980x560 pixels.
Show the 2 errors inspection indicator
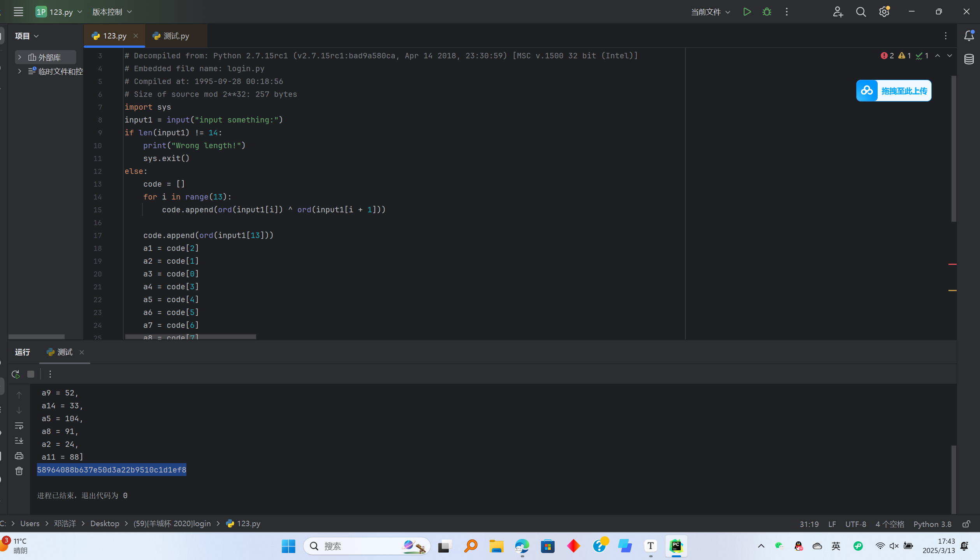[887, 56]
